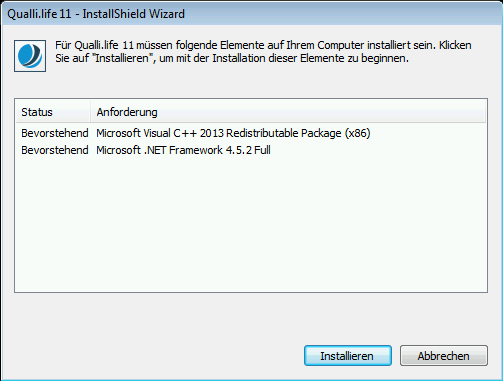This screenshot has height=381, width=503.
Task: Click blank header space right of Anforderung
Action: [320, 112]
